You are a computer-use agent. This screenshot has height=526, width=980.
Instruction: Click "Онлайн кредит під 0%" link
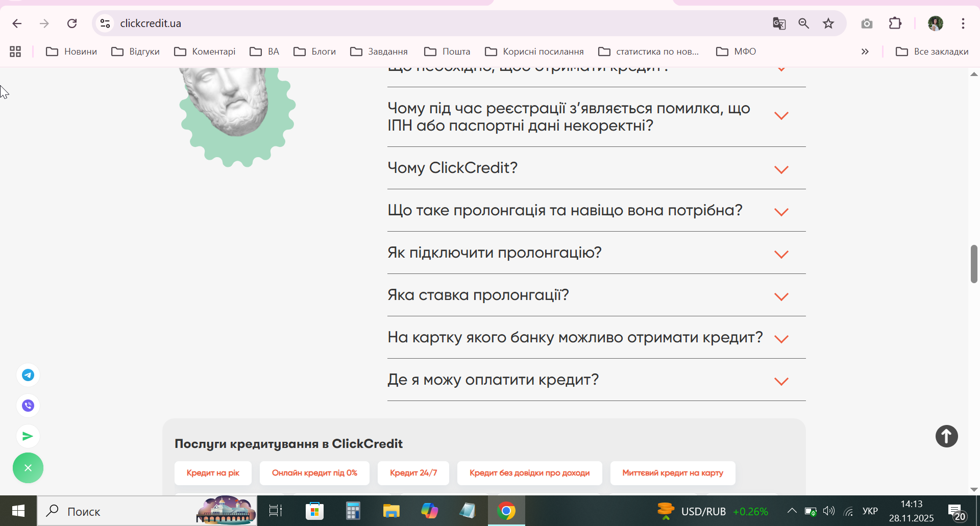click(314, 473)
